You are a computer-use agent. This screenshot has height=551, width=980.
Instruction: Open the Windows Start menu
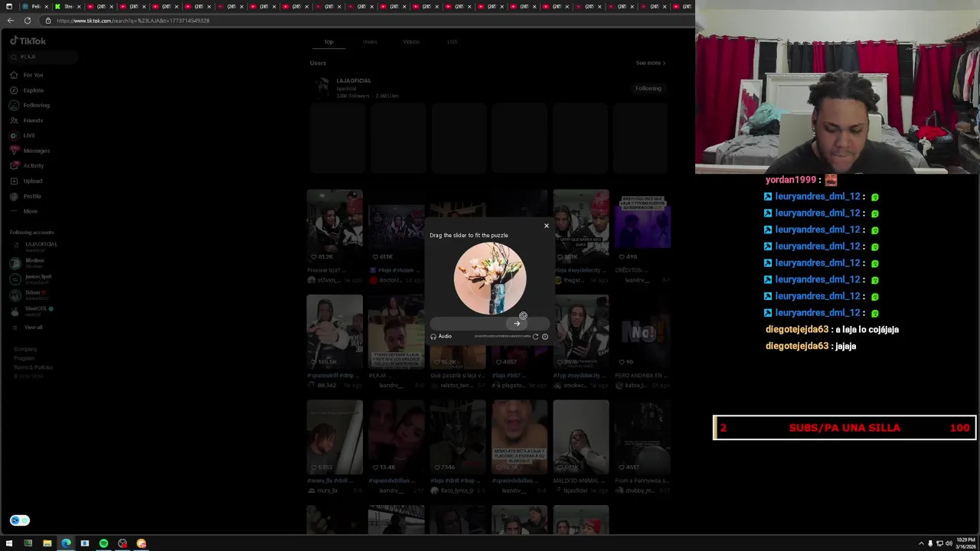9,543
